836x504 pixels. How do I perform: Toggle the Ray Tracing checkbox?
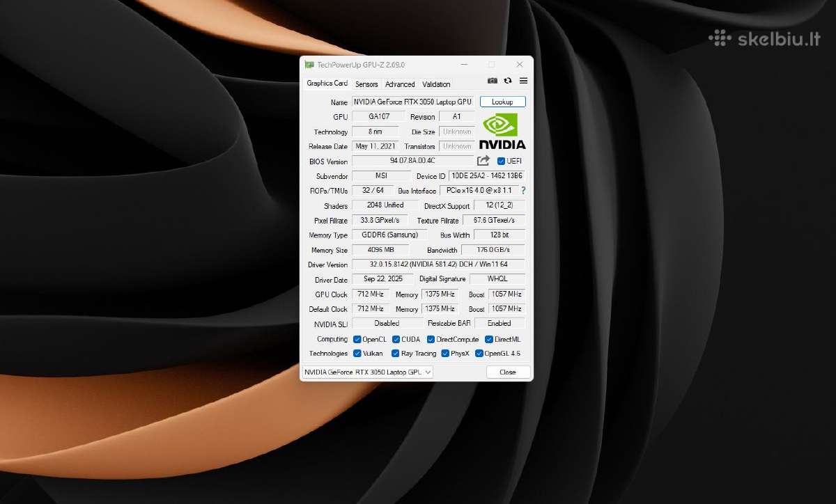[x=396, y=354]
